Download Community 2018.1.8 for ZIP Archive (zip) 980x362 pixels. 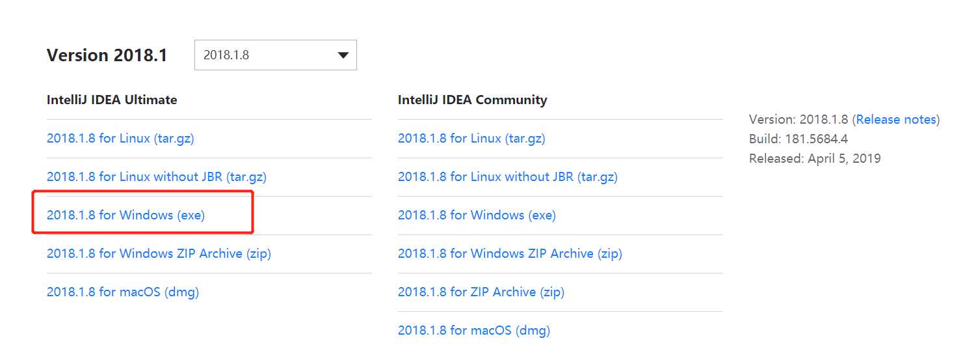coord(481,292)
